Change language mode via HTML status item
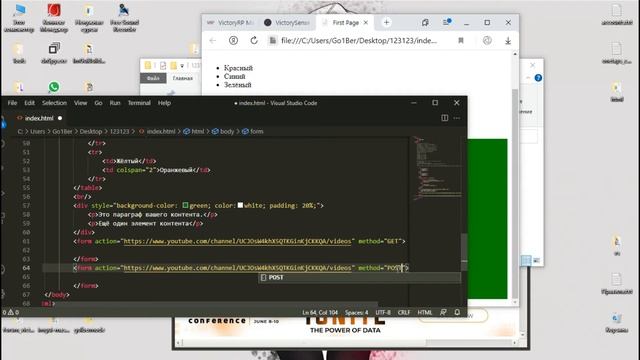640x360 pixels. [424, 312]
